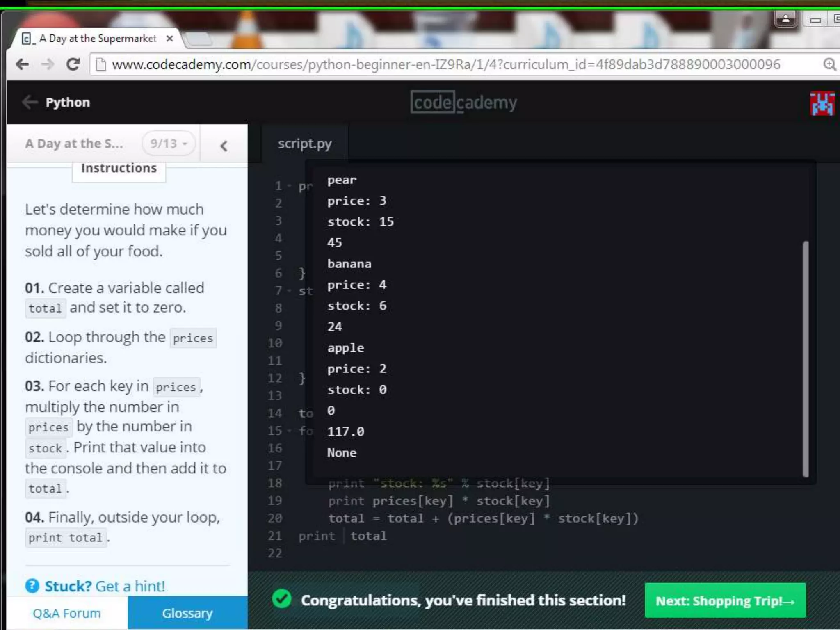The width and height of the screenshot is (840, 630).
Task: Open the 9/13 lesson progress dropdown
Action: 168,144
